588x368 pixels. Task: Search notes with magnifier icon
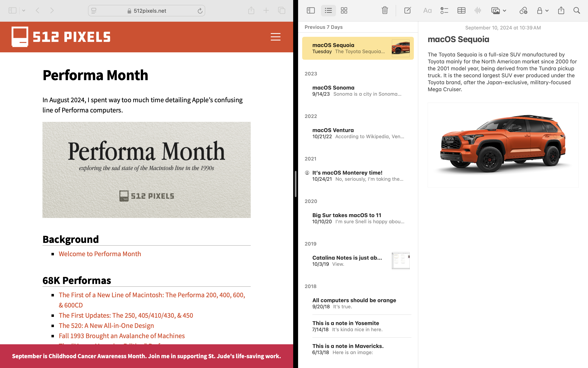[577, 10]
